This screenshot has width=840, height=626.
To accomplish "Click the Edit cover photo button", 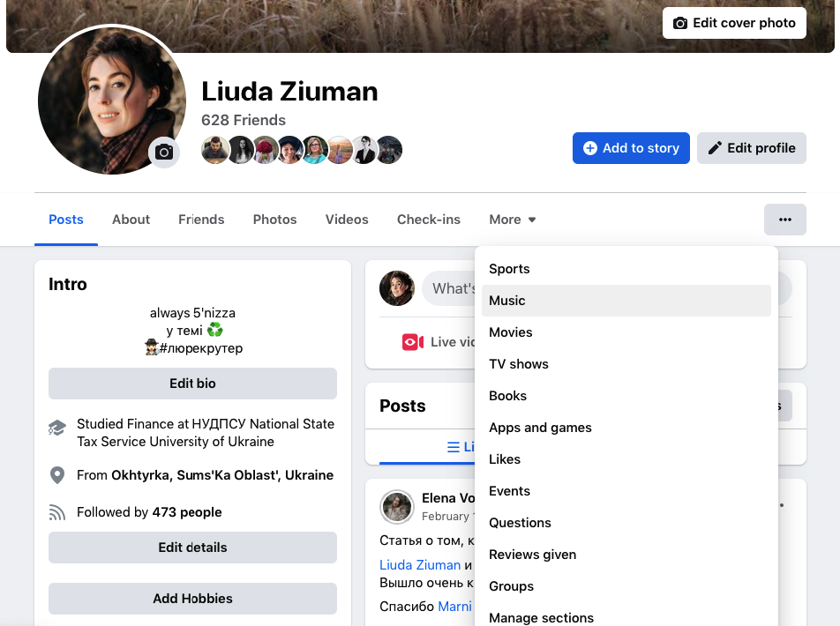I will tap(734, 23).
